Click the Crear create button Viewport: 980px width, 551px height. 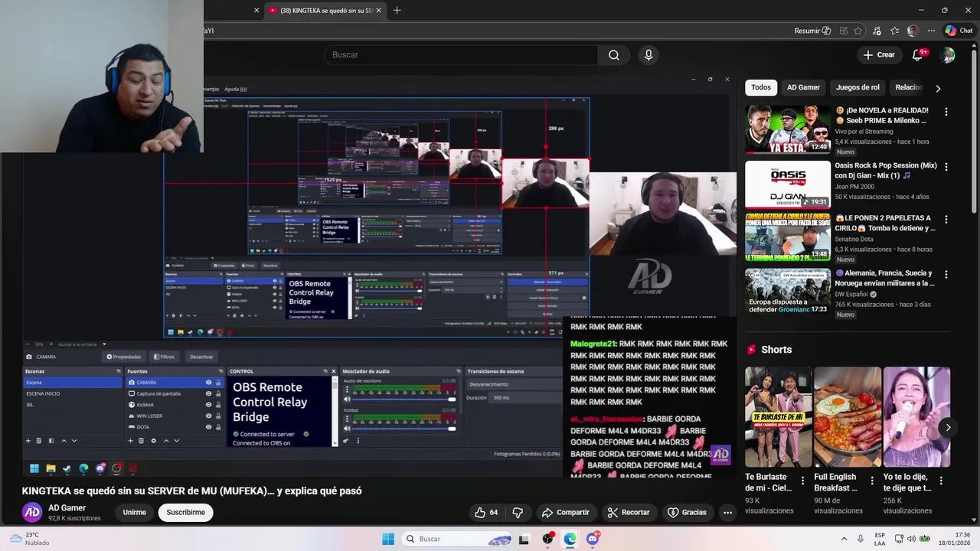pos(879,55)
